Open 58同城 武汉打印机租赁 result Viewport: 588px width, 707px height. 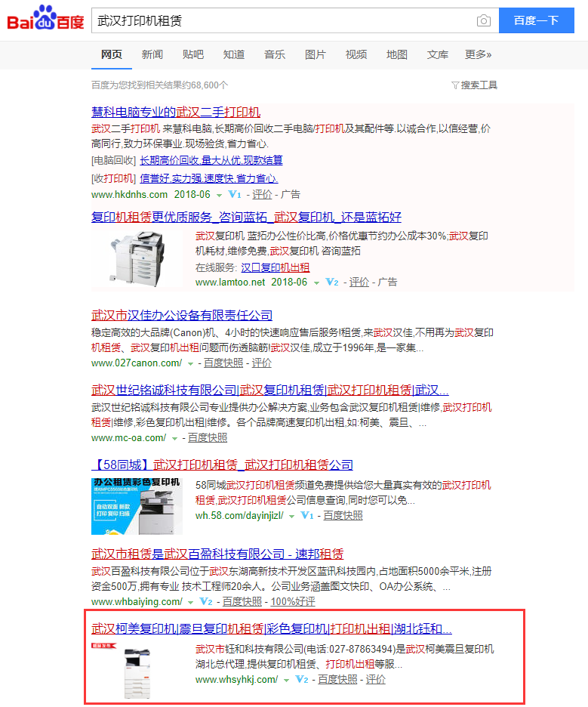(222, 465)
